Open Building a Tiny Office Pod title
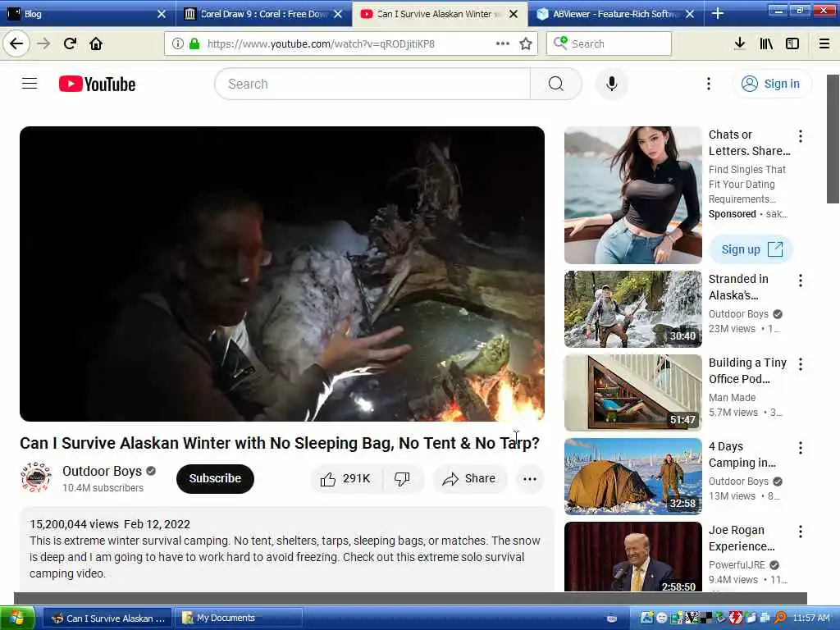The width and height of the screenshot is (840, 630). 747,371
